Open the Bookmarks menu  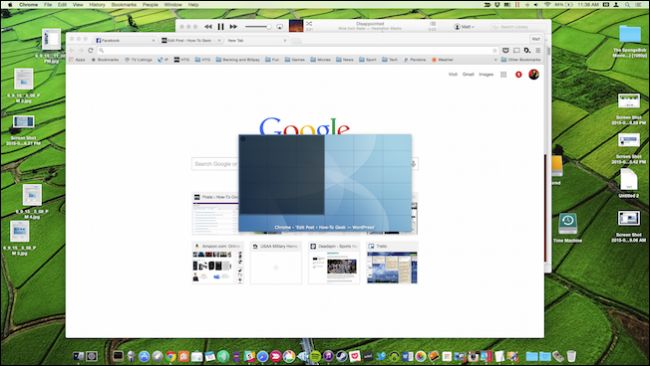pos(124,5)
